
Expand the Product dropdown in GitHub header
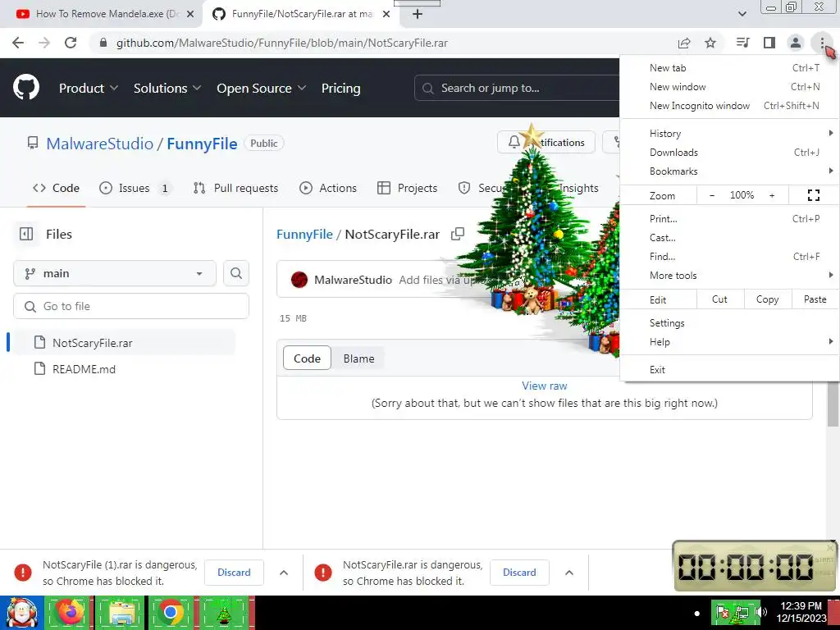coord(89,88)
